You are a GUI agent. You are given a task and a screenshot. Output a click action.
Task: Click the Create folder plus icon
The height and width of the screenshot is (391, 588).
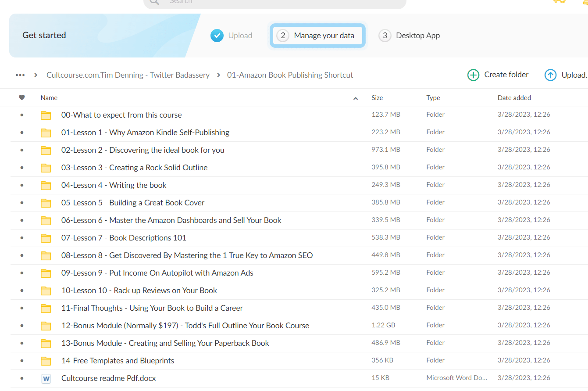click(474, 75)
